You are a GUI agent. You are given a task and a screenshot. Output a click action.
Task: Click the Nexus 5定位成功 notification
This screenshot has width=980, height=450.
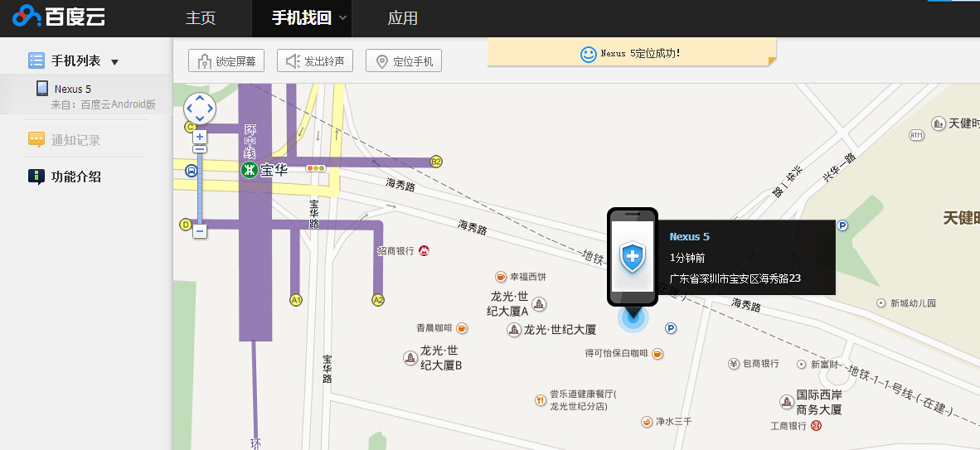pos(632,52)
